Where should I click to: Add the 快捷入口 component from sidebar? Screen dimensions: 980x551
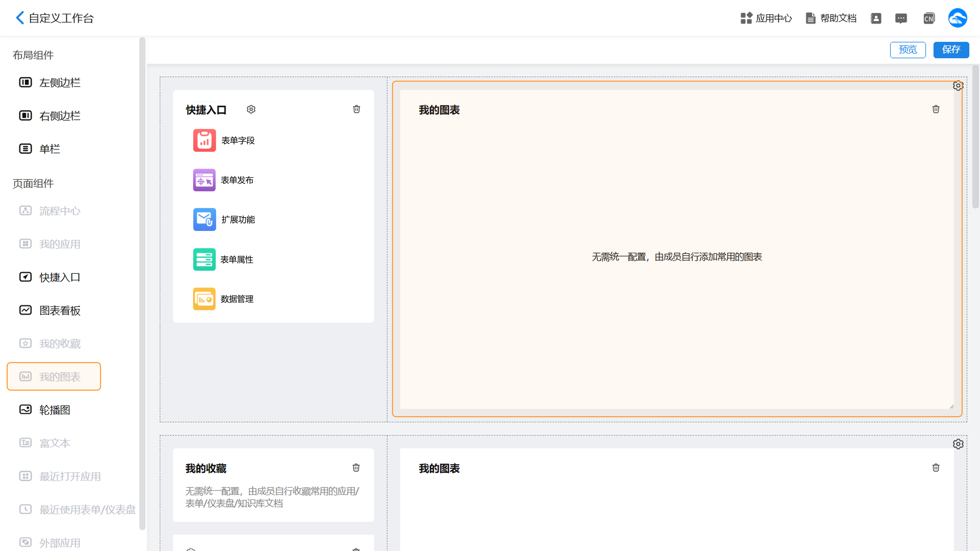[50, 277]
